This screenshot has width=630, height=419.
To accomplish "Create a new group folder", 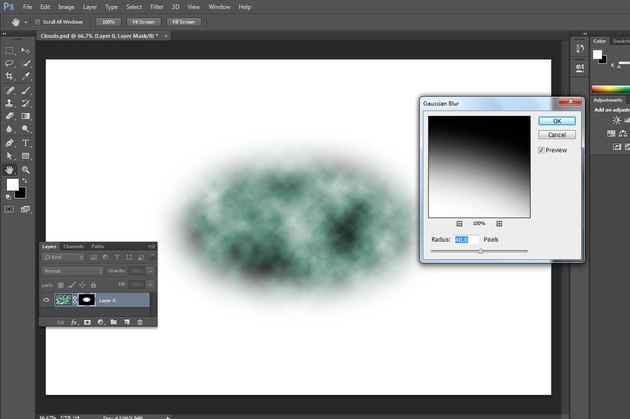I will pos(114,322).
